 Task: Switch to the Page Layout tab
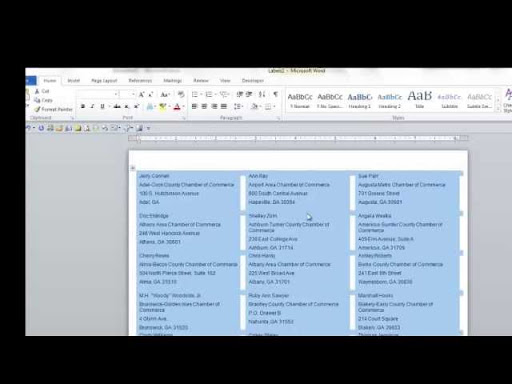[104, 81]
